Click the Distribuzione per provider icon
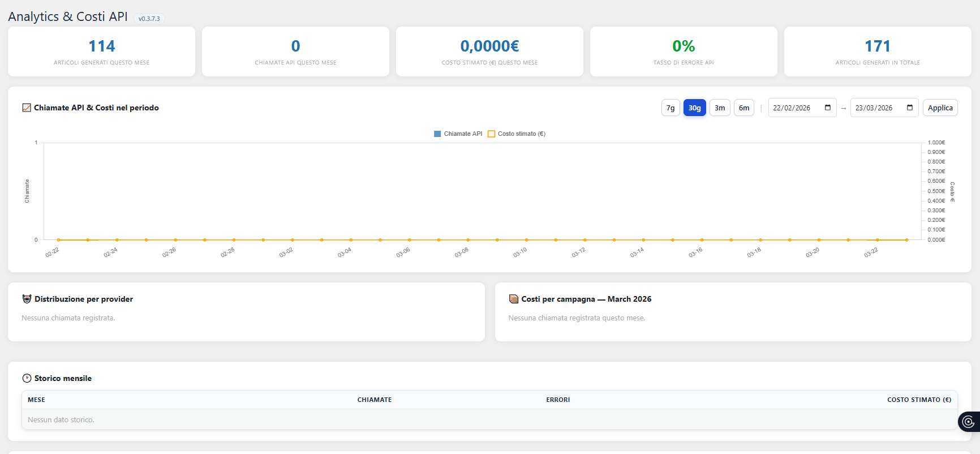Image resolution: width=980 pixels, height=454 pixels. [x=27, y=299]
